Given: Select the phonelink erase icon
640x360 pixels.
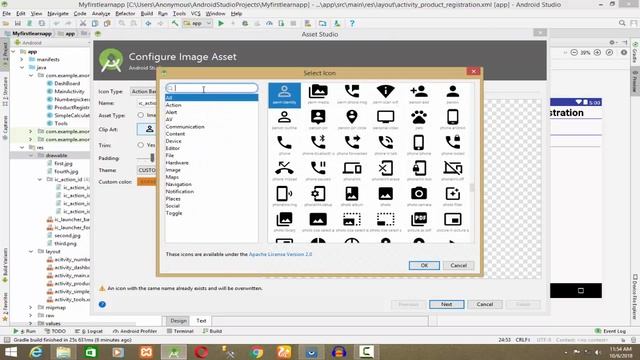Looking at the screenshot, I should (386, 169).
